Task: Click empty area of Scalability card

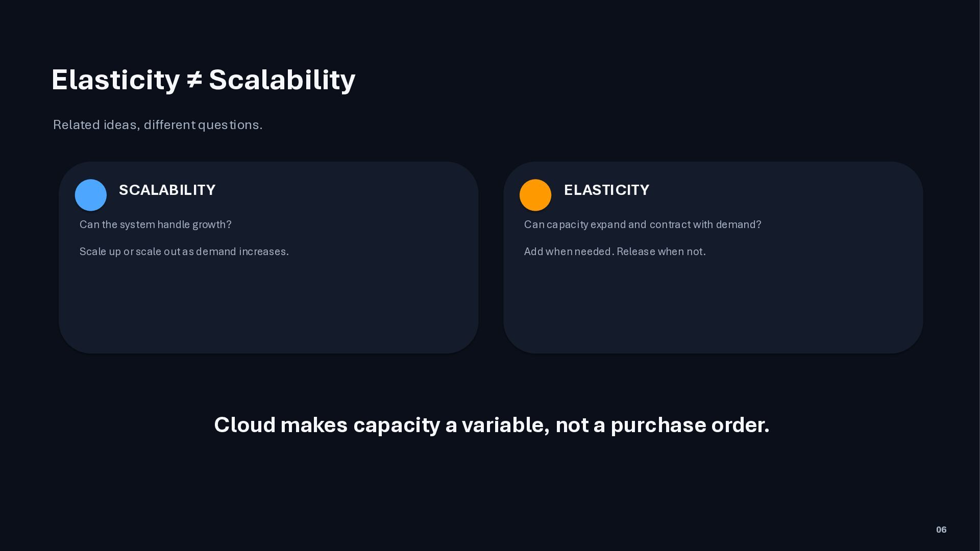Action: (268, 306)
